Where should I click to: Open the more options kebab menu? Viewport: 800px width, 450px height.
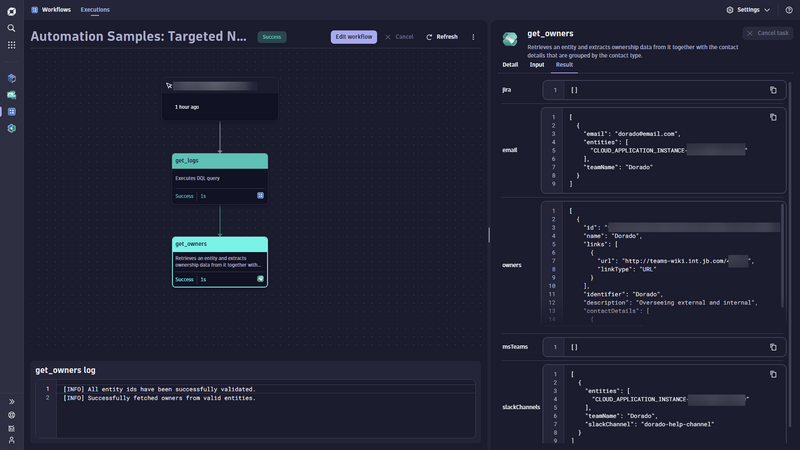click(x=473, y=37)
